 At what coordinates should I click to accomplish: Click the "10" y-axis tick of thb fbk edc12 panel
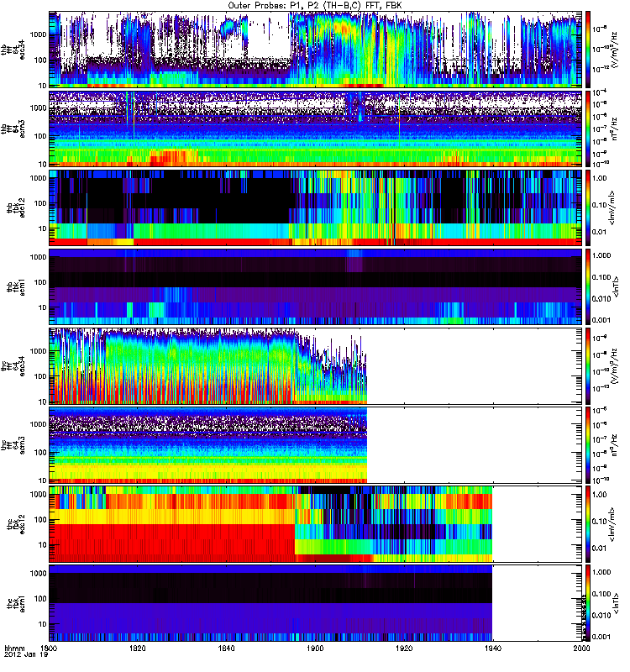tap(43, 228)
